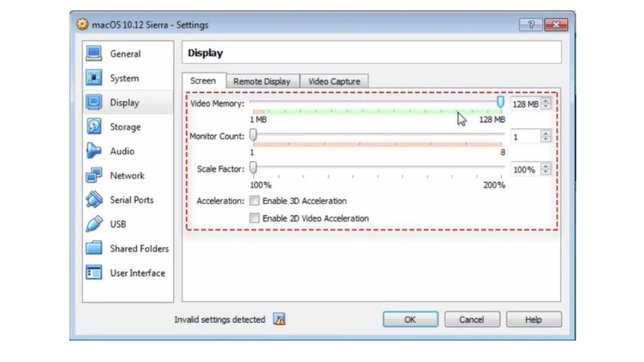Screen dimensions: 644x362
Task: Click the invalid settings warning icon
Action: click(x=279, y=319)
